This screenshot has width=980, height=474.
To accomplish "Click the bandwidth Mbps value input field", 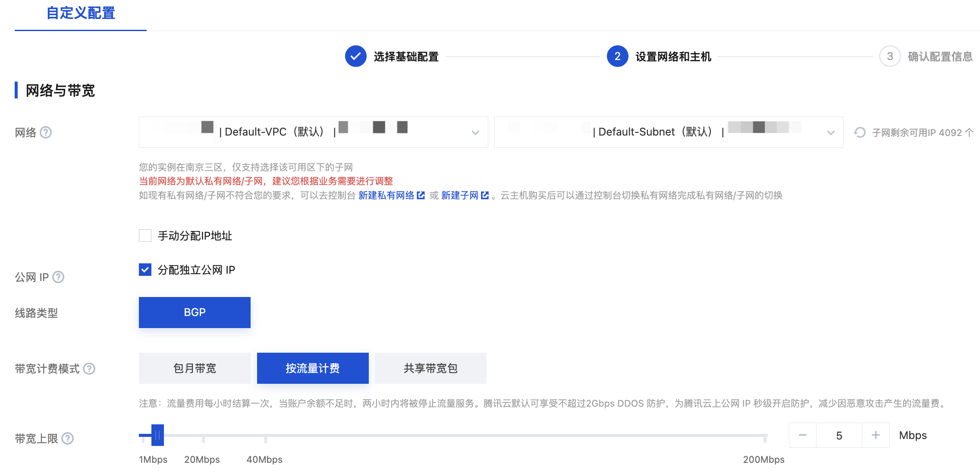I will (x=839, y=436).
